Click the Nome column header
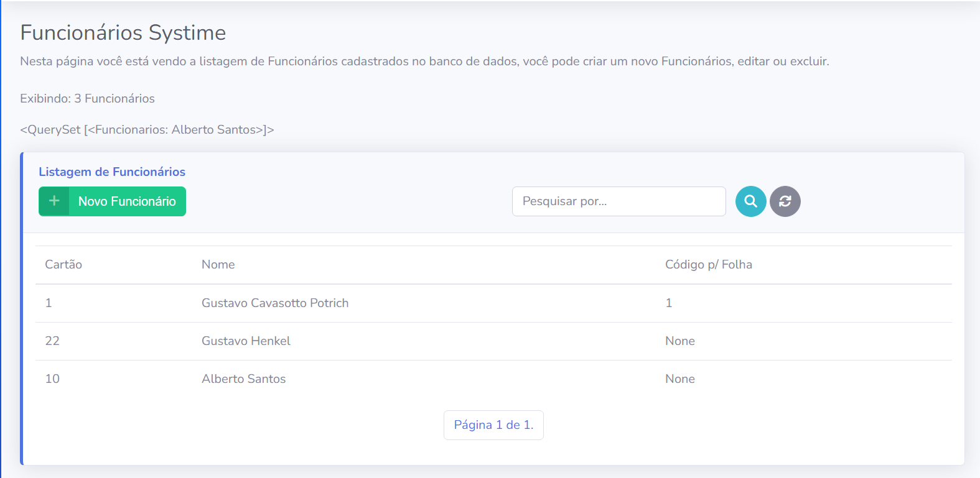980x478 pixels. point(218,264)
